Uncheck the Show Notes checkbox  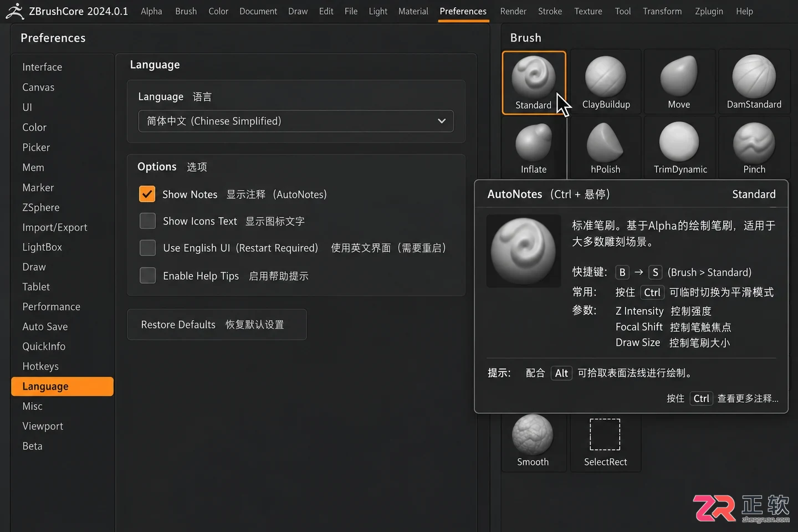tap(147, 194)
